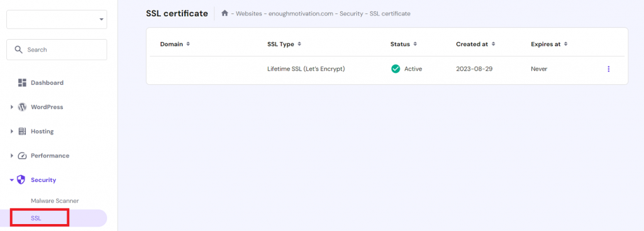The width and height of the screenshot is (644, 231).
Task: Click the 'SSL certificate' page title
Action: click(177, 13)
